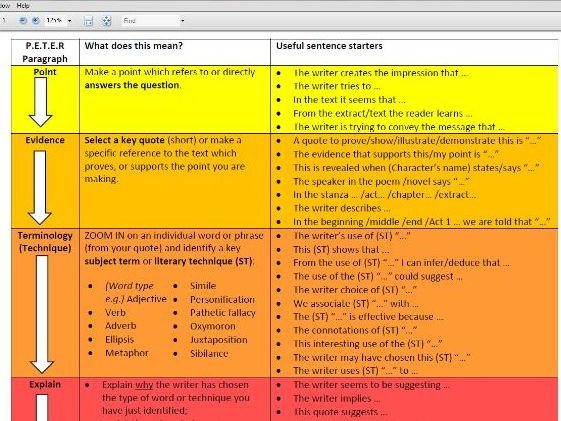Click "The evidence that supports this/my point" line
561x421 pixels.
pyautogui.click(x=396, y=154)
